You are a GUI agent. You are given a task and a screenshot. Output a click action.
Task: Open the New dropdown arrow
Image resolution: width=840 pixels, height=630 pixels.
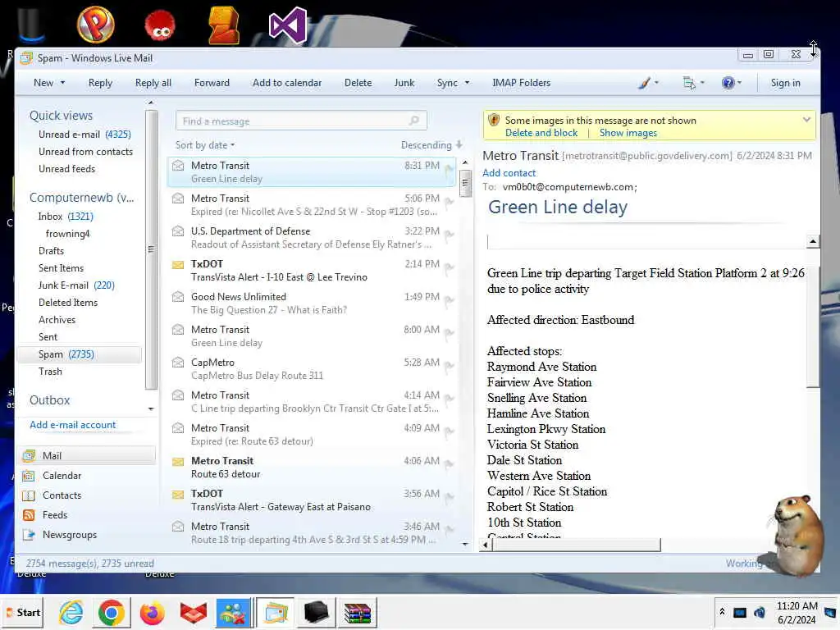pos(62,83)
